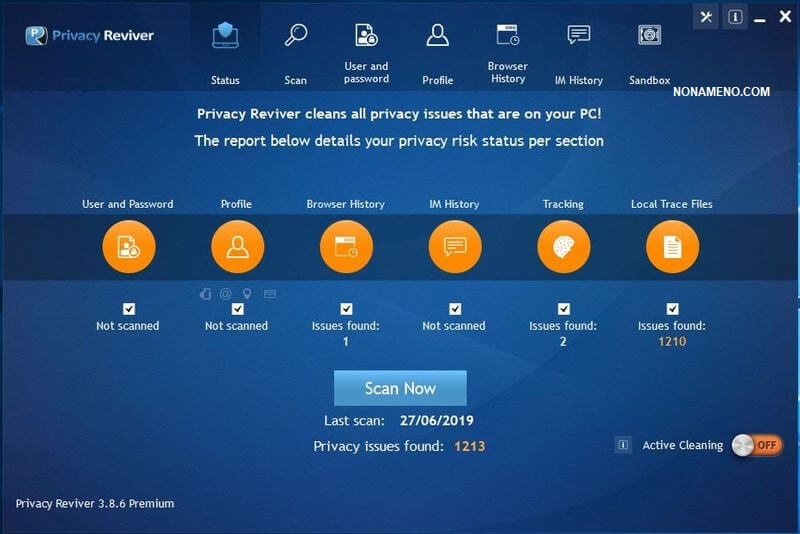Click the info icon beside Active Cleaning
Screen dimensions: 800x534
pos(623,445)
